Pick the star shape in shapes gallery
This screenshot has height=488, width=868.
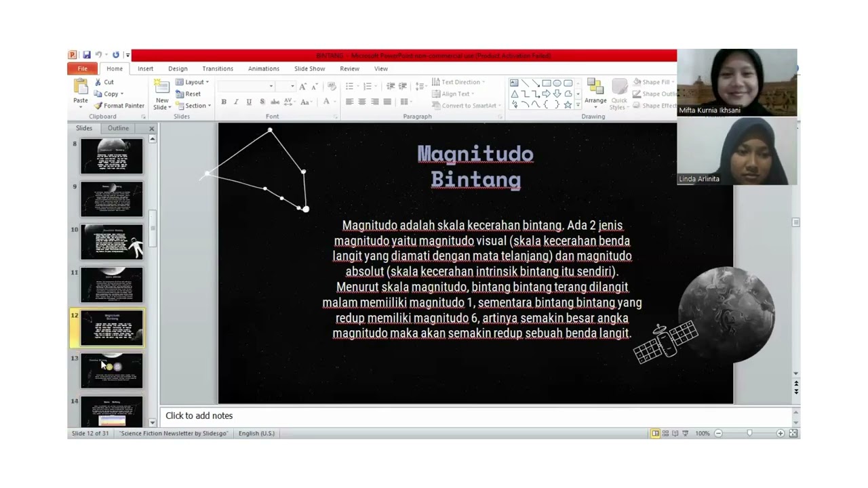click(568, 104)
